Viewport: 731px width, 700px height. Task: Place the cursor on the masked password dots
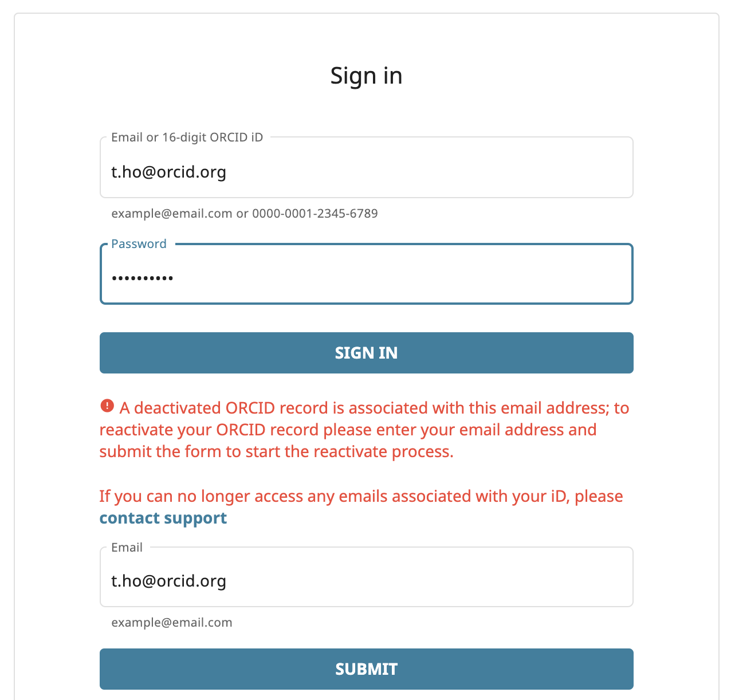tap(143, 278)
